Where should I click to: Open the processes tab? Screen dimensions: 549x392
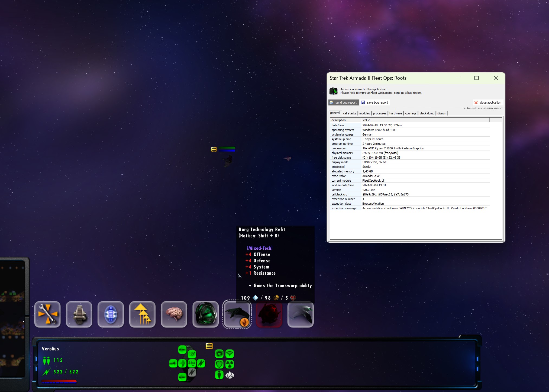click(380, 113)
